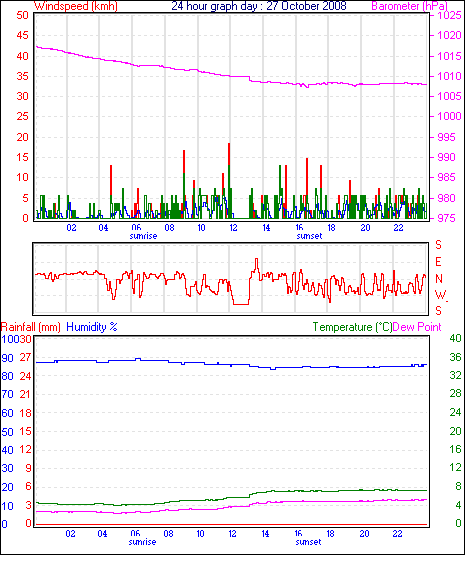Click the sunrise marker under the bottom graph
The height and width of the screenshot is (563, 466).
tap(142, 542)
